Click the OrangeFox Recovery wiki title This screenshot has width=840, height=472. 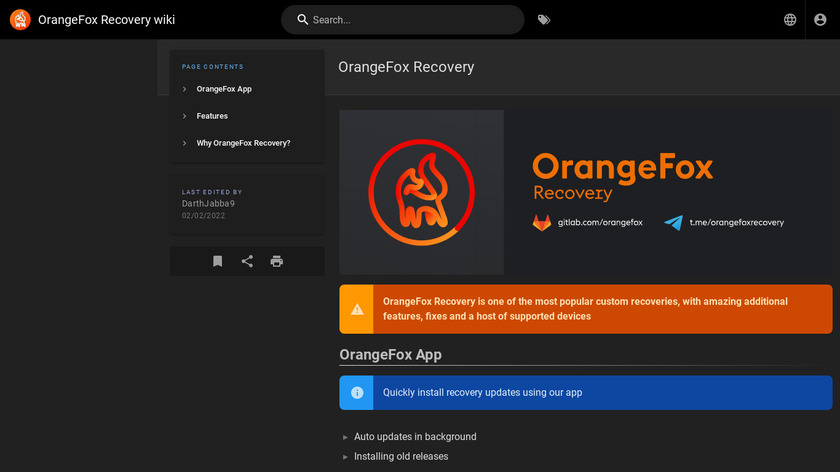pos(106,20)
